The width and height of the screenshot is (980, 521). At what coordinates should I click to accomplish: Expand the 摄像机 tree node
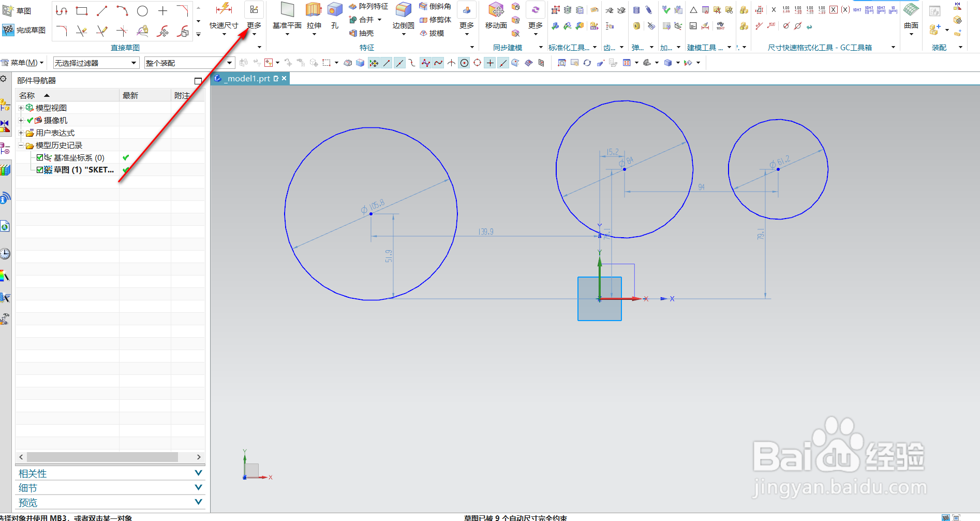click(21, 120)
